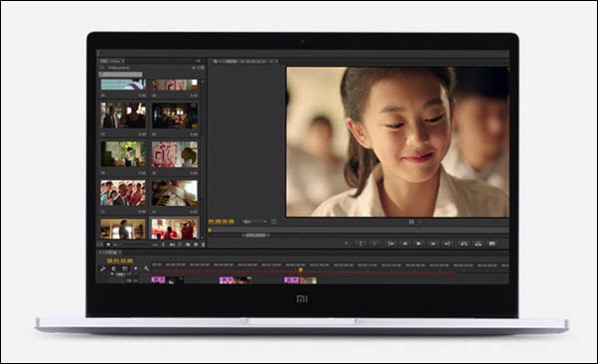Click the search field in Project panel
The image size is (598, 364).
pyautogui.click(x=121, y=74)
